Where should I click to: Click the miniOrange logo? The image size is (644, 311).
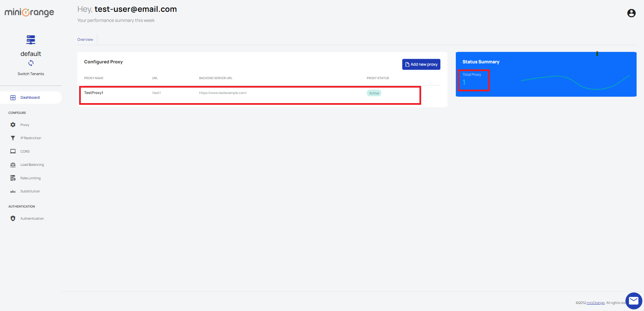[29, 12]
